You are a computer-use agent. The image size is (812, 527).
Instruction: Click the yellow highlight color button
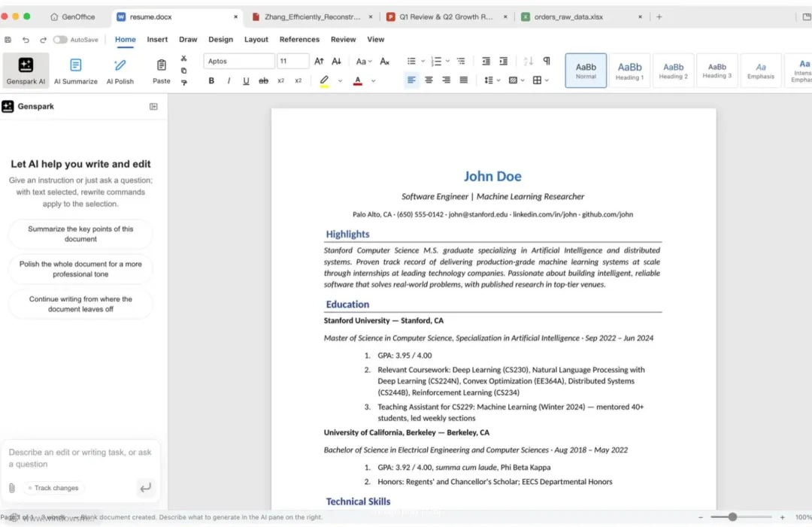point(324,80)
